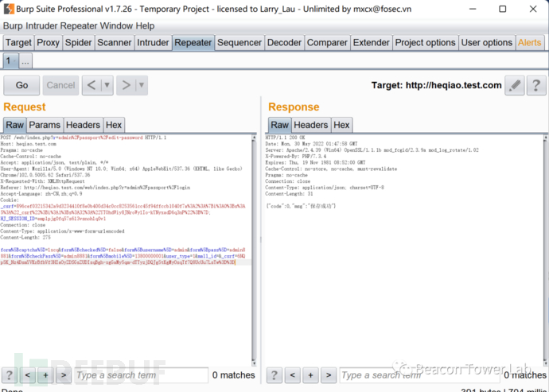Click the Response pane vertical scrollbar
Image resolution: width=549 pixels, height=392 pixels.
pyautogui.click(x=546, y=250)
